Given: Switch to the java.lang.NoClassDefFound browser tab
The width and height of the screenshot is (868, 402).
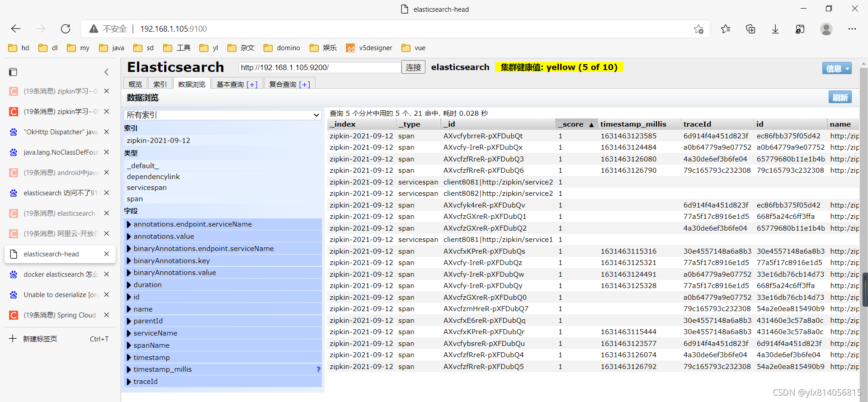Looking at the screenshot, I should coord(60,152).
